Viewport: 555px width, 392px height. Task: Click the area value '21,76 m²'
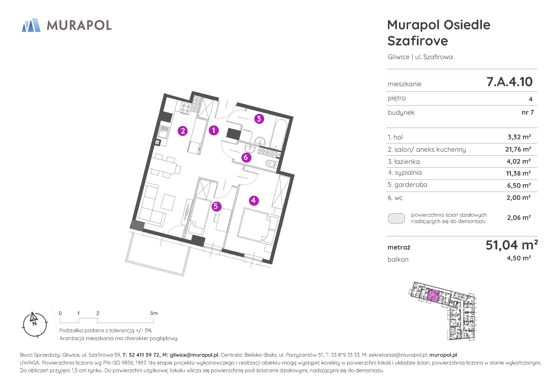(x=518, y=149)
